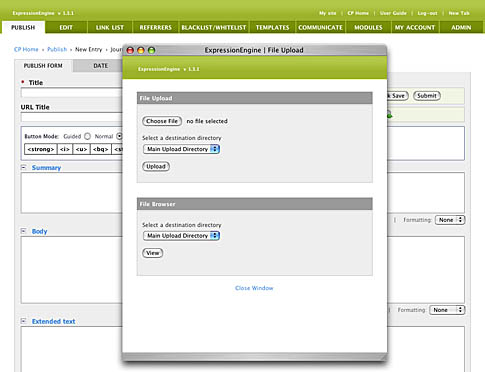The height and width of the screenshot is (372, 485).
Task: Collapse the Extended text expander icon
Action: pos(23,321)
